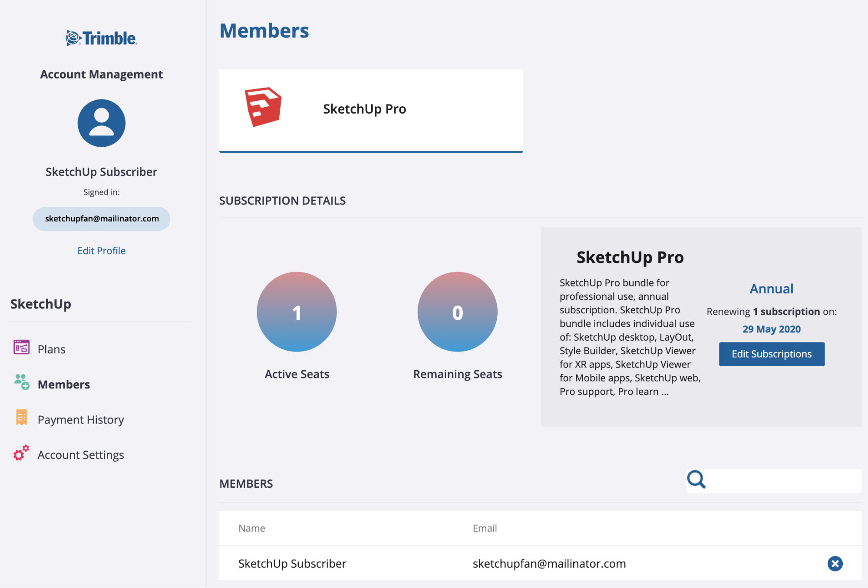Click the SketchUp Pro description heading
This screenshot has height=588, width=868.
coord(630,257)
